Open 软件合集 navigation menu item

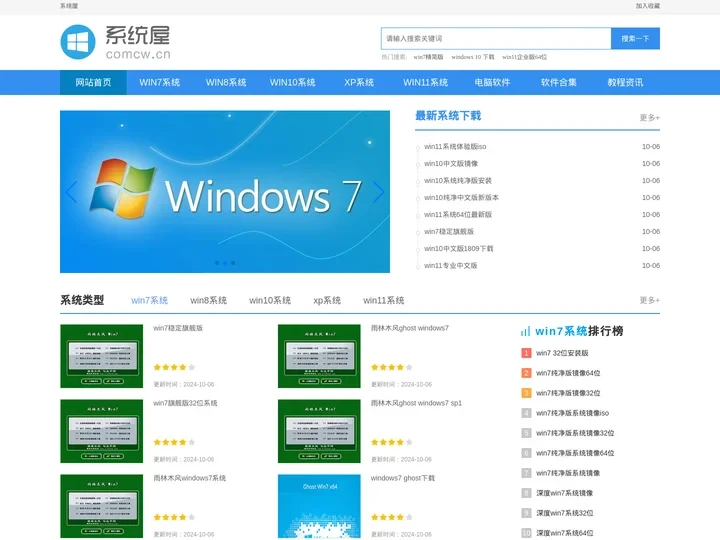(559, 83)
